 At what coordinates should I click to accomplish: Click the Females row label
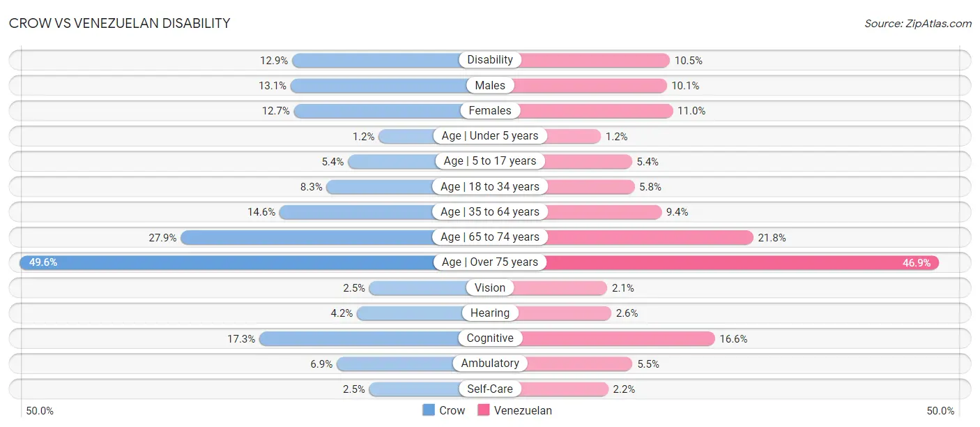[490, 110]
